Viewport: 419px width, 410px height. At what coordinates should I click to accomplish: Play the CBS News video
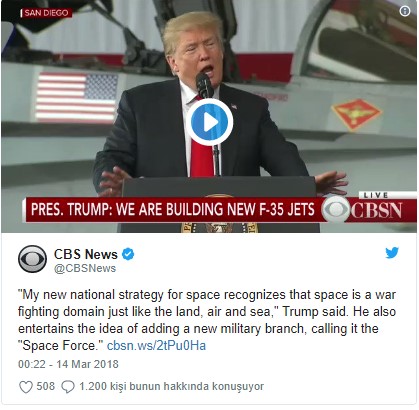209,122
